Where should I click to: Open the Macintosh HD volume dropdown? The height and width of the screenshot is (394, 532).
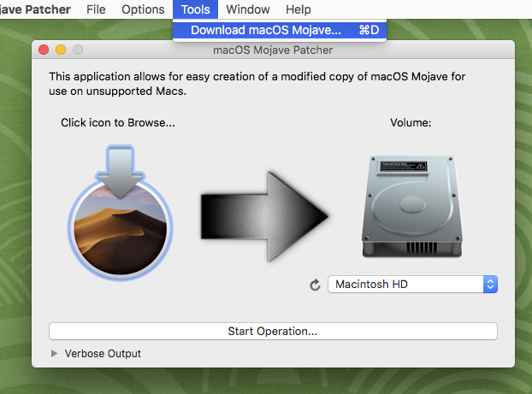[412, 284]
